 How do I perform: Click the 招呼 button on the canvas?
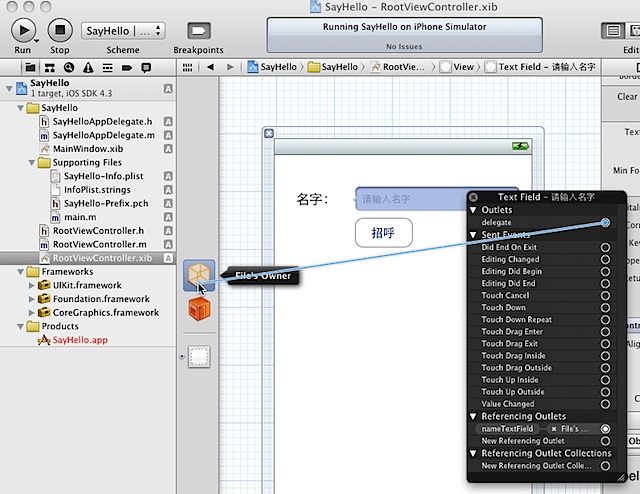click(383, 232)
